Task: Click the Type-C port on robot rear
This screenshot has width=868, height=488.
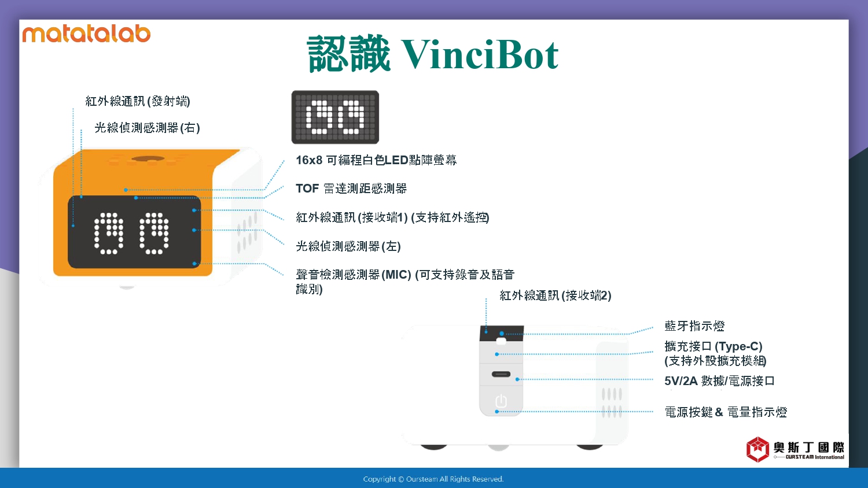Action: (x=501, y=374)
